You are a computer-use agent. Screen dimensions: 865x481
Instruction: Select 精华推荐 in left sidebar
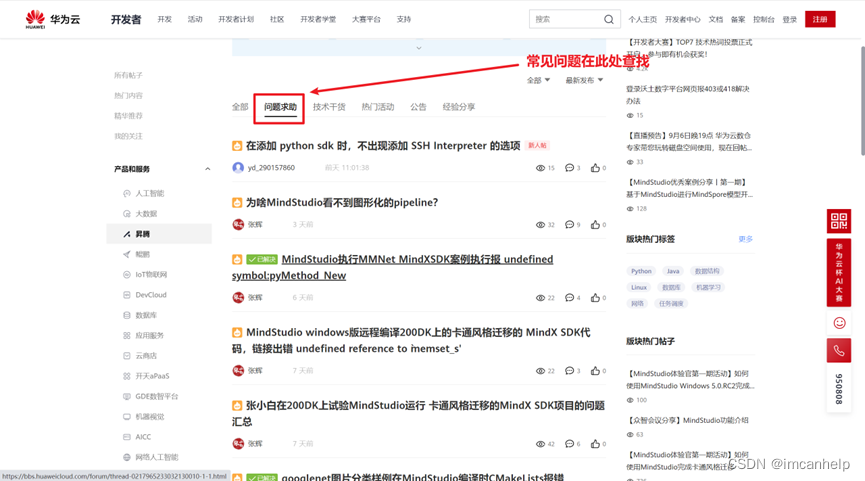(x=128, y=116)
